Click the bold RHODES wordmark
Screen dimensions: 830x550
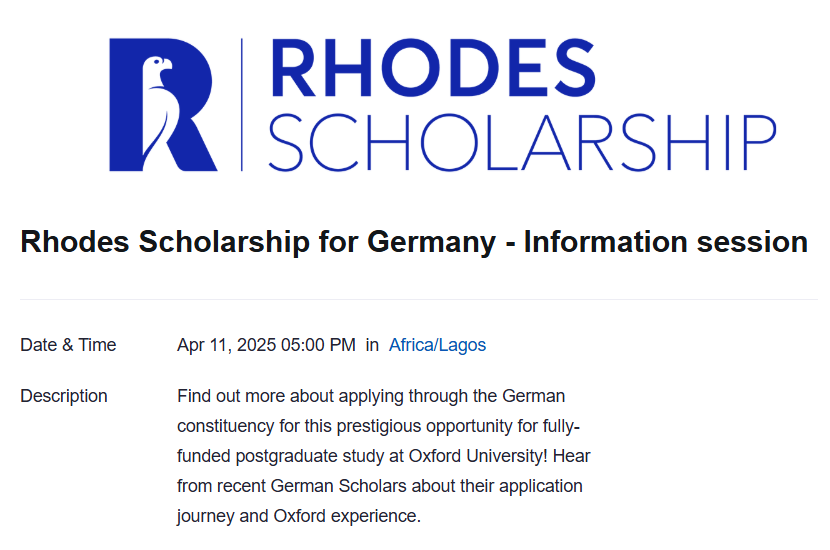pyautogui.click(x=433, y=71)
